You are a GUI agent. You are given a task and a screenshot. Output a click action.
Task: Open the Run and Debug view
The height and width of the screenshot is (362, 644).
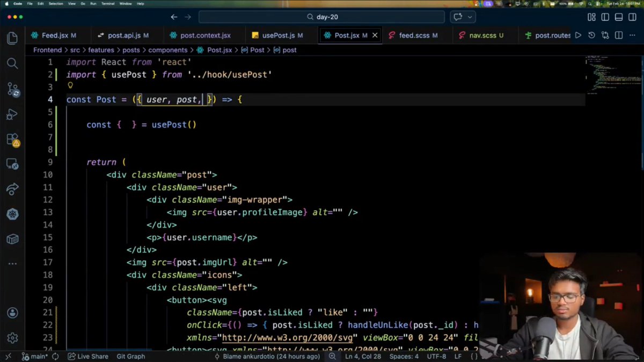tap(12, 115)
